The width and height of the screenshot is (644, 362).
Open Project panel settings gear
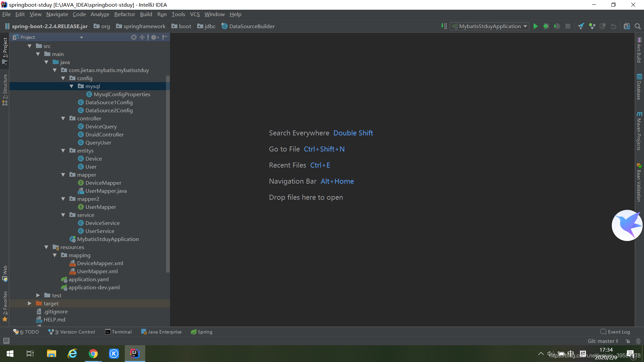coord(154,37)
